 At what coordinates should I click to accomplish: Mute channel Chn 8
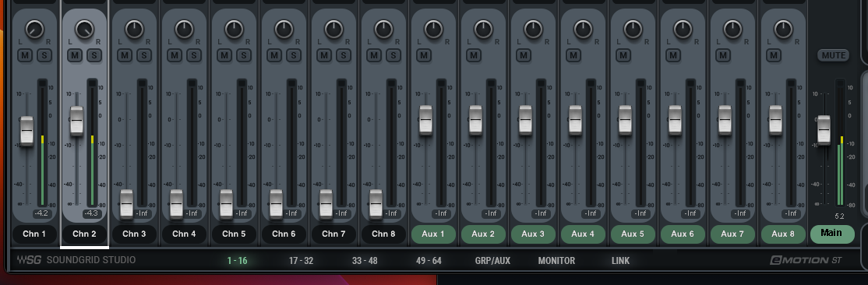tap(374, 55)
